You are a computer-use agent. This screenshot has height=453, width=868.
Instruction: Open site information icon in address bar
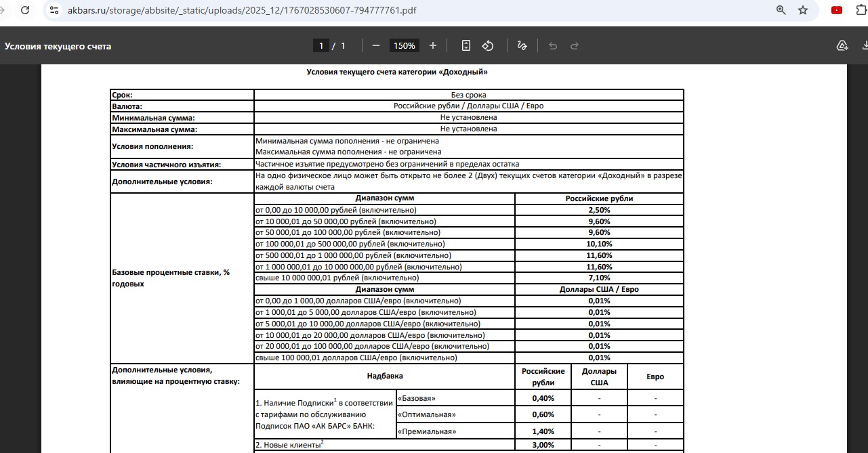click(55, 10)
